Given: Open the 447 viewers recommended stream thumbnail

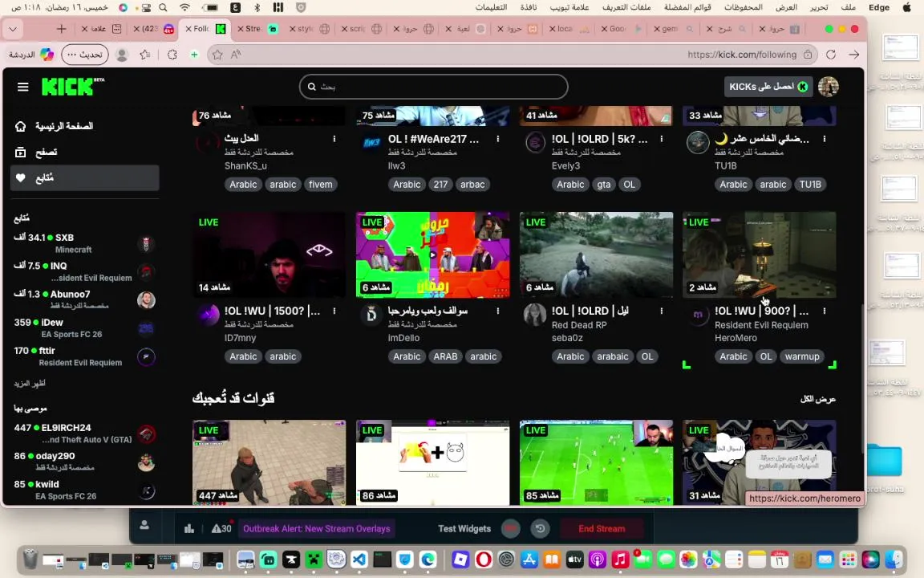Looking at the screenshot, I should click(x=269, y=462).
